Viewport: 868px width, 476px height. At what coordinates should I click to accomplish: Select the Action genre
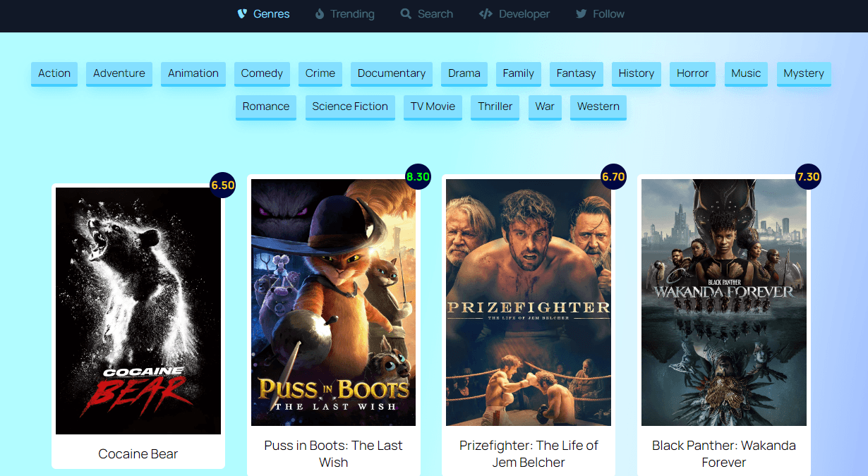click(x=54, y=73)
